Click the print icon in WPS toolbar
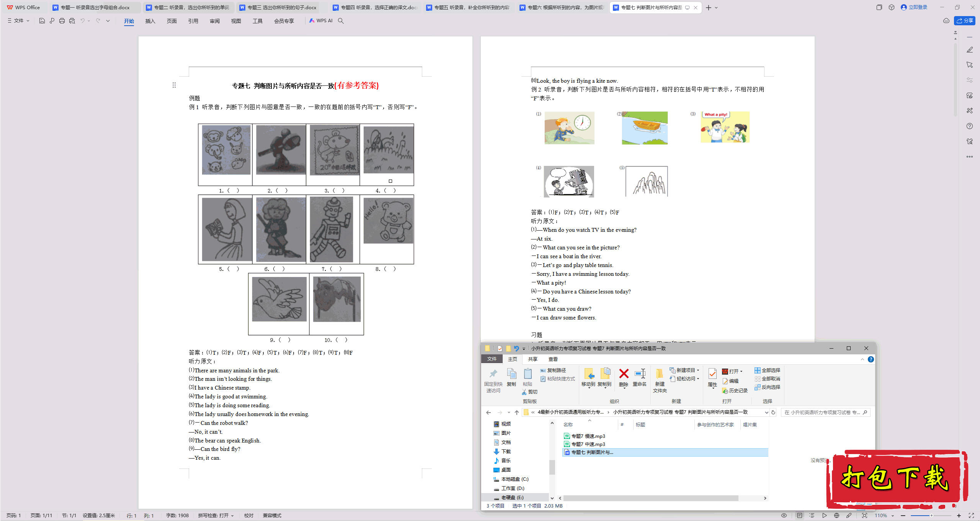This screenshot has height=521, width=980. [62, 21]
